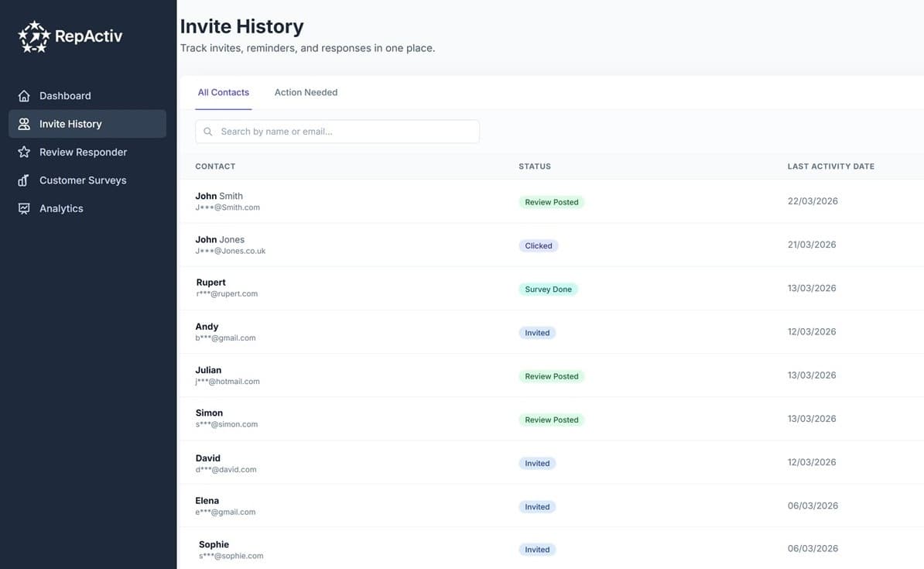Image resolution: width=924 pixels, height=569 pixels.
Task: Open Analytics using its sidebar icon
Action: click(24, 207)
